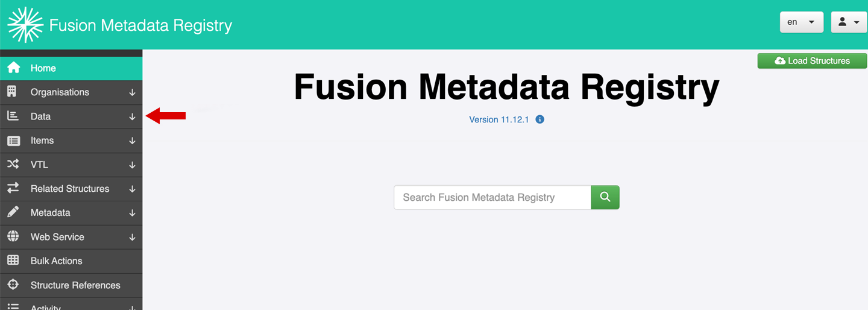
Task: Click the green search magnifier button
Action: point(605,197)
